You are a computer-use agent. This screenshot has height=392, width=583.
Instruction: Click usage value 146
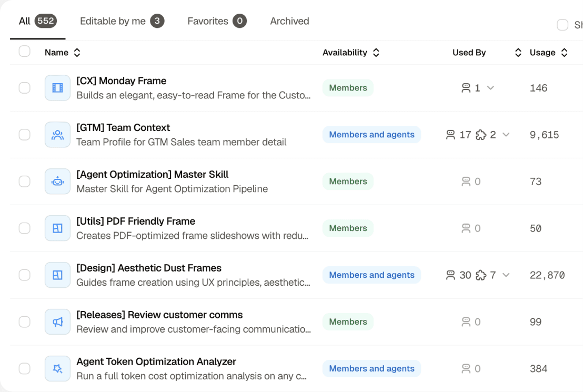click(x=538, y=88)
